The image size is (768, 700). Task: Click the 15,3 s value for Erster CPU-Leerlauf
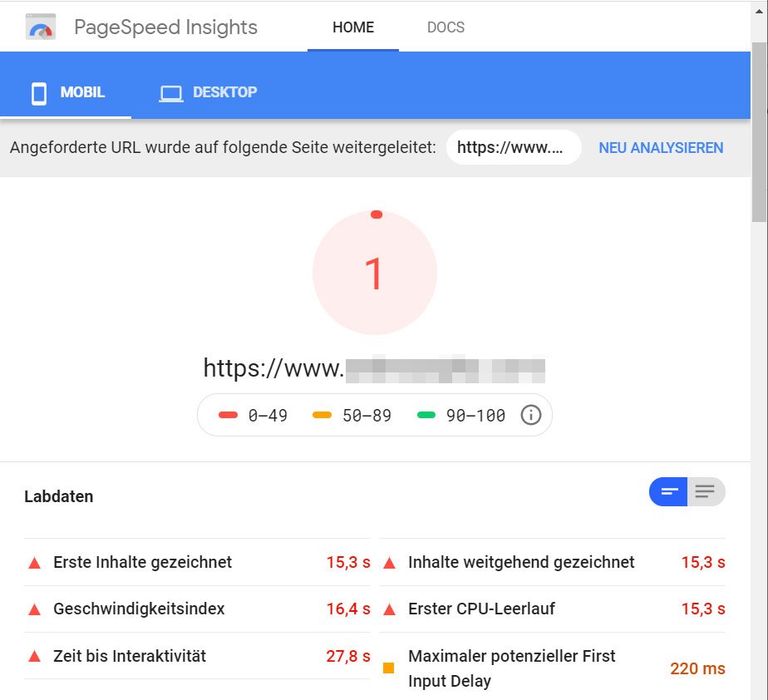tap(703, 609)
